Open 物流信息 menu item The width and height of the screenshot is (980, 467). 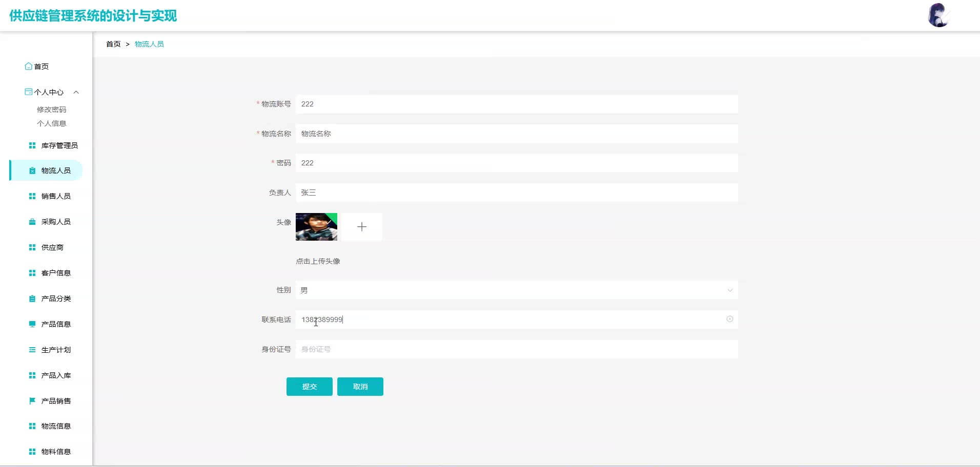click(56, 426)
